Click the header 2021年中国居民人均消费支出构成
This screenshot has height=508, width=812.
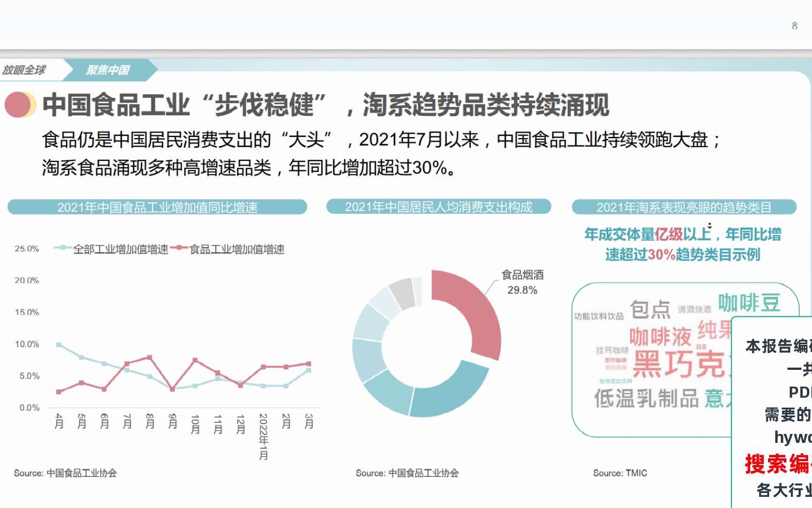pyautogui.click(x=439, y=207)
